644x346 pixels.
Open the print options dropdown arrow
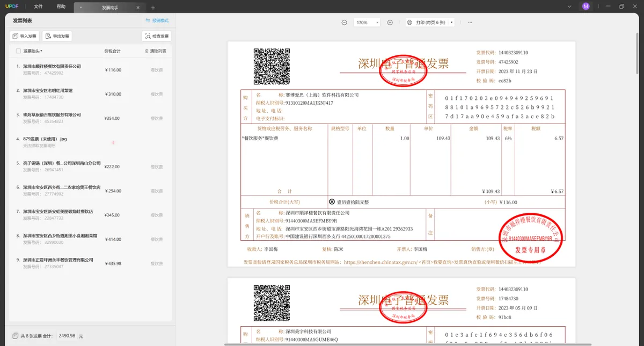[x=451, y=23]
